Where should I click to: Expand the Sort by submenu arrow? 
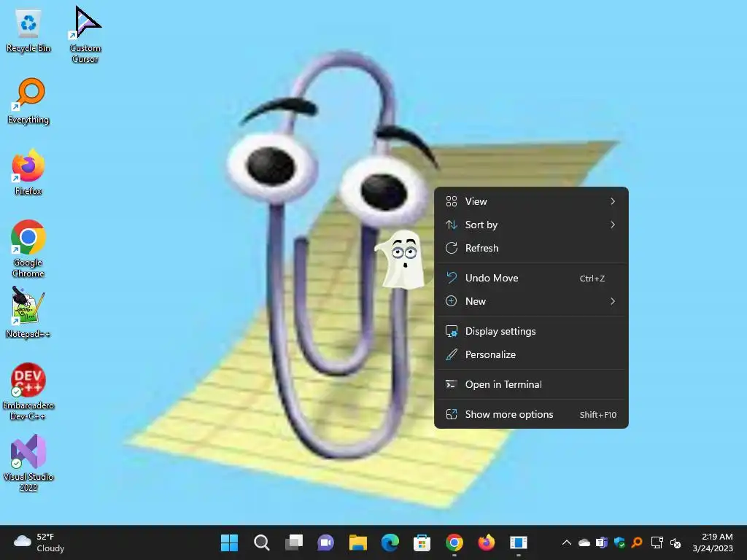pyautogui.click(x=613, y=225)
